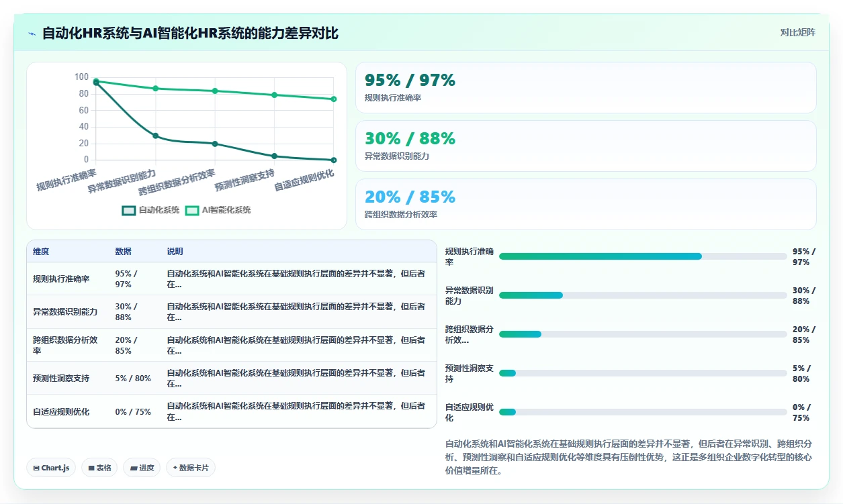Viewport: 843px width, 504px height.
Task: Click the AI series point at 规则执行准确率
Action: pos(96,81)
